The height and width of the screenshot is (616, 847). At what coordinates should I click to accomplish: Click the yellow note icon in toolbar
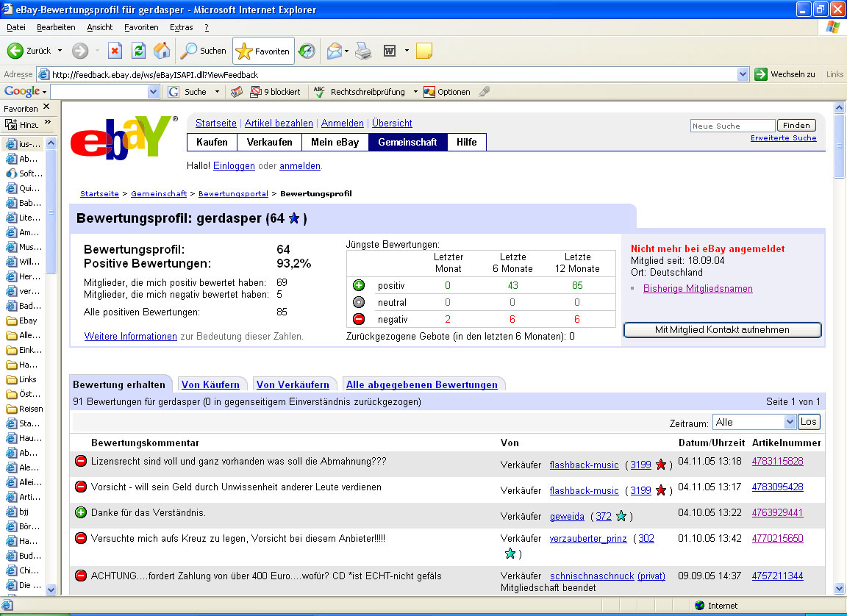[x=424, y=51]
